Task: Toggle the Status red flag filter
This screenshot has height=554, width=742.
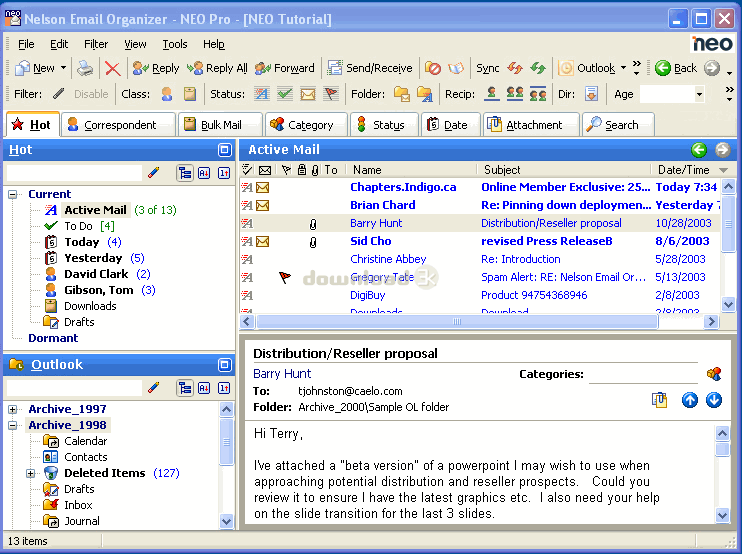Action: (331, 94)
